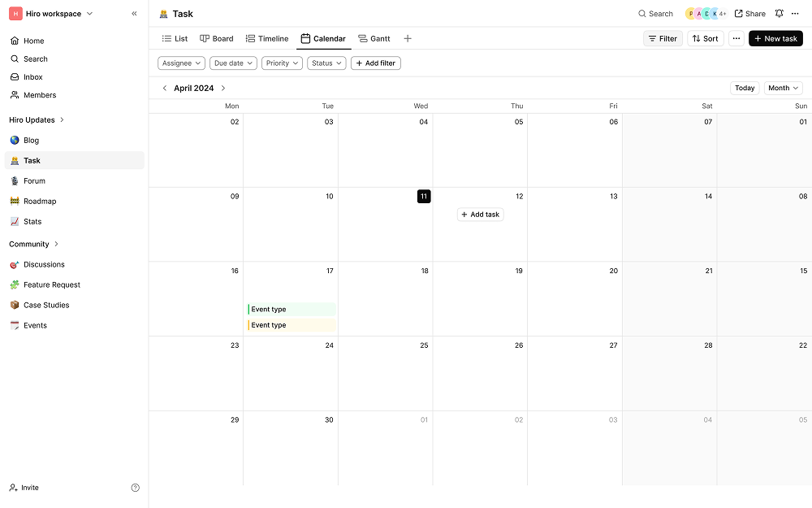Open the Assignee filter dropdown

(181, 63)
